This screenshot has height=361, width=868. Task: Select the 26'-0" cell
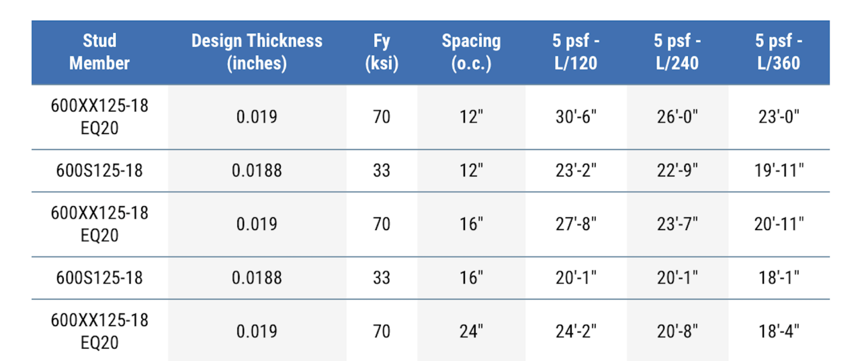pyautogui.click(x=677, y=117)
